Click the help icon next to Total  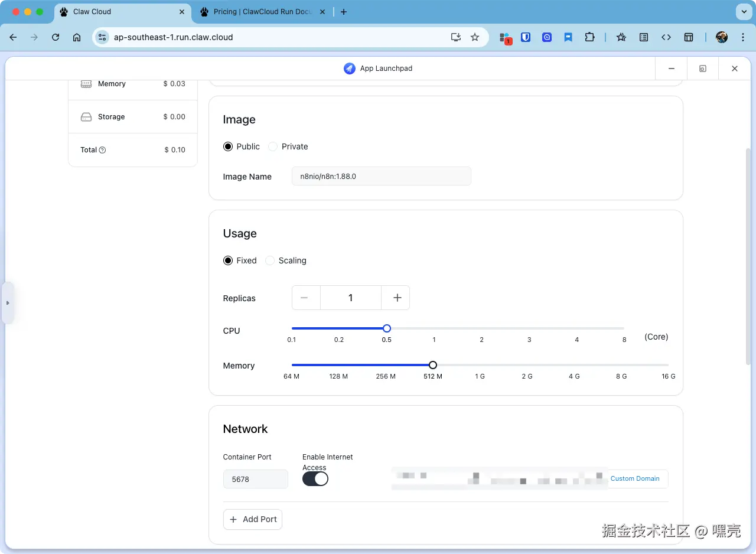click(102, 150)
